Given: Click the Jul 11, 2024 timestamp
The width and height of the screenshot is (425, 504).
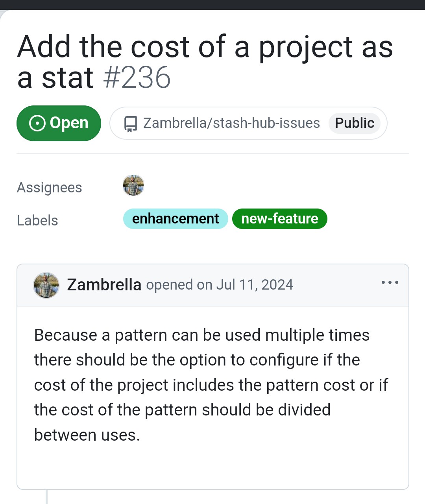Looking at the screenshot, I should [x=255, y=284].
